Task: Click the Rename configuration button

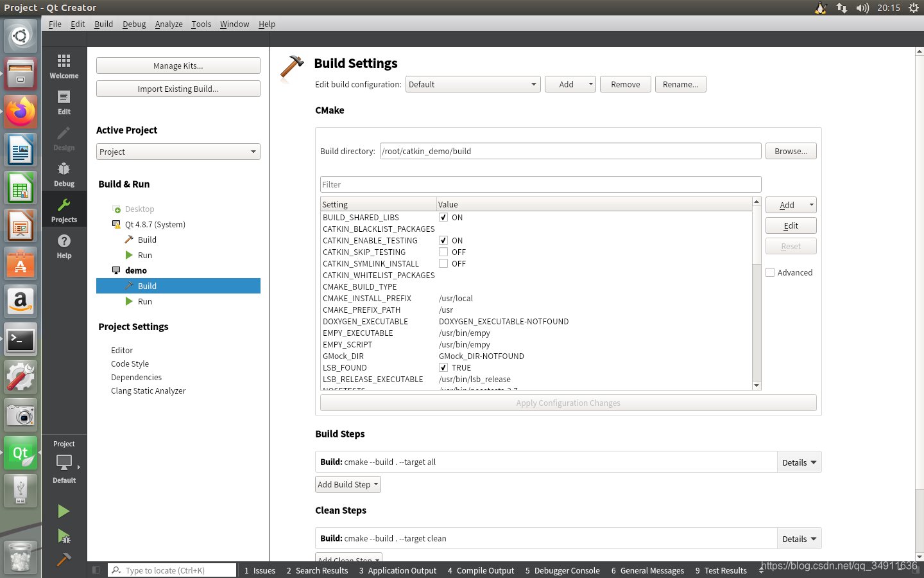Action: point(681,84)
